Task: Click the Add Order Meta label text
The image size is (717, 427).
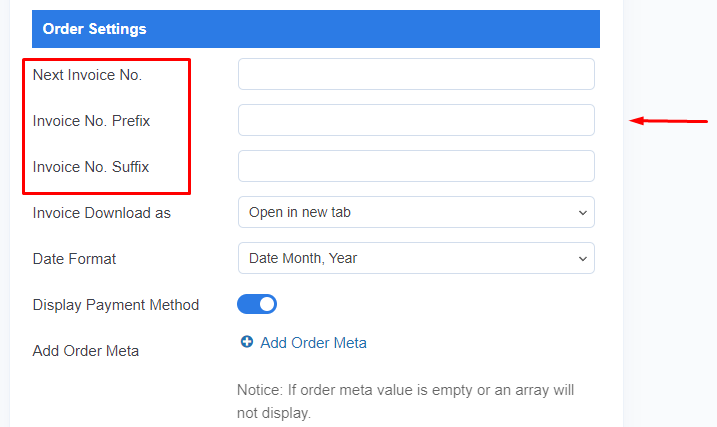Action: click(86, 351)
